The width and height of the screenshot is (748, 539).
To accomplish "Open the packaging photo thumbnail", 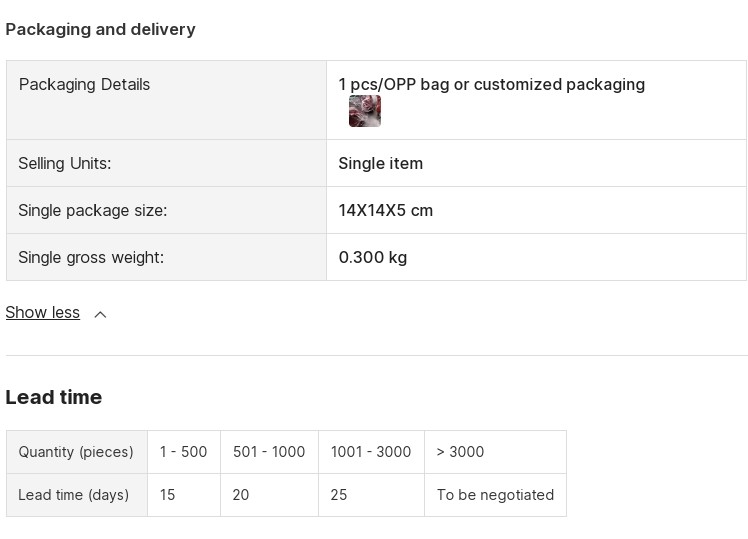I will 365,111.
